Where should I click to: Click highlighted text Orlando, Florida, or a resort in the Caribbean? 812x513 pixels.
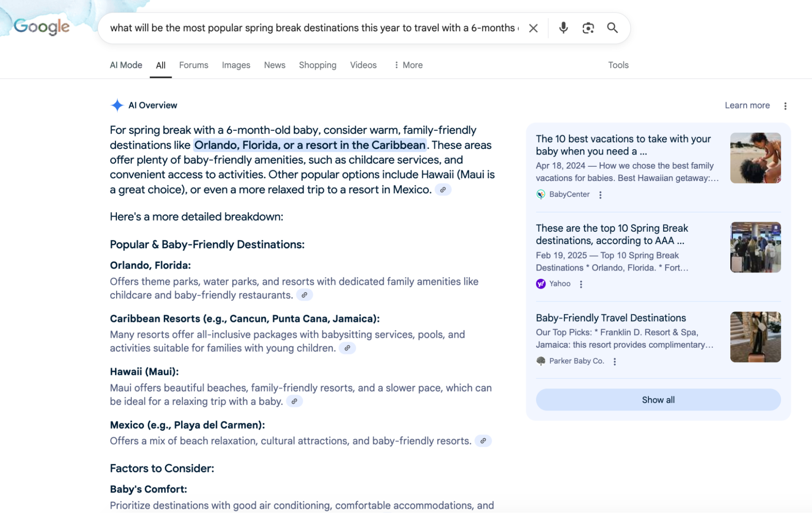pyautogui.click(x=310, y=145)
